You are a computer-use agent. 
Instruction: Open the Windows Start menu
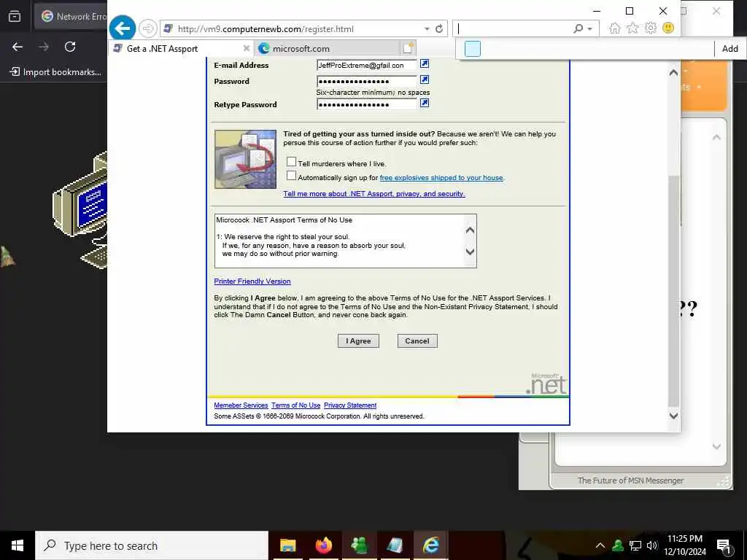pos(18,545)
